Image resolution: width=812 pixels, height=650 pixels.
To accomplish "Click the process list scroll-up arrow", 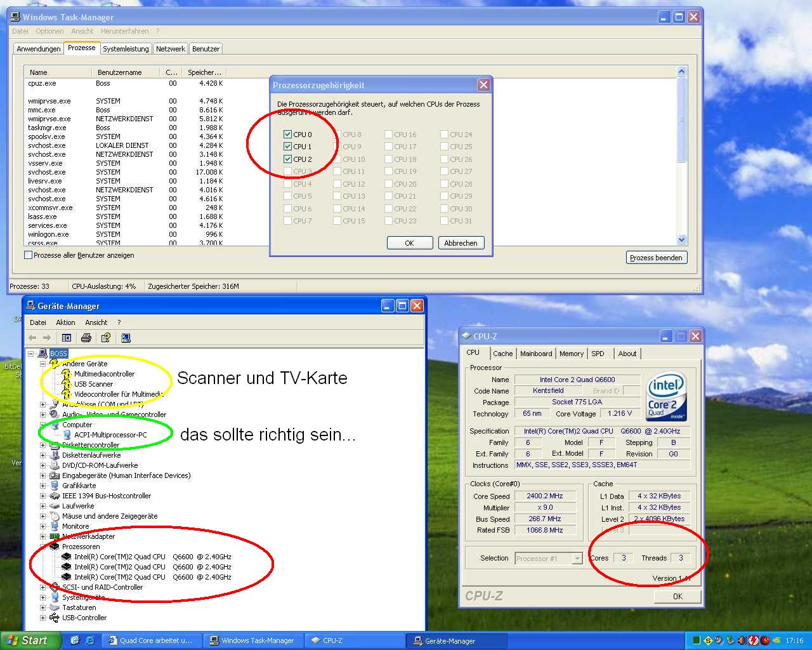I will tap(682, 72).
